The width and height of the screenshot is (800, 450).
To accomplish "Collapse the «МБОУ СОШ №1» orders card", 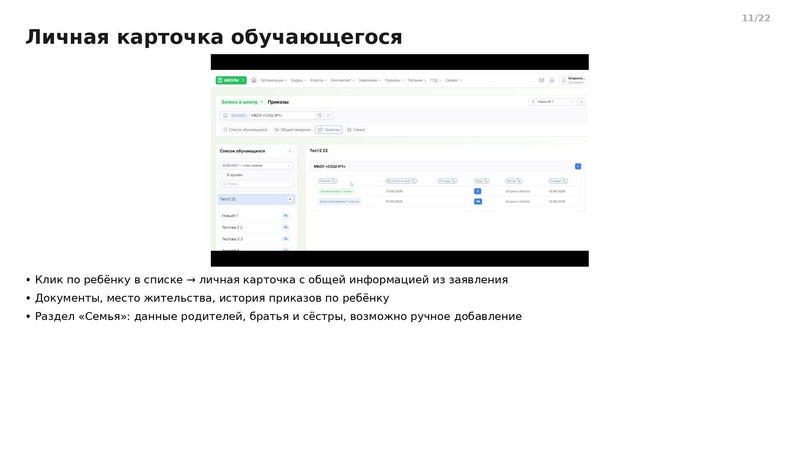I will click(578, 166).
